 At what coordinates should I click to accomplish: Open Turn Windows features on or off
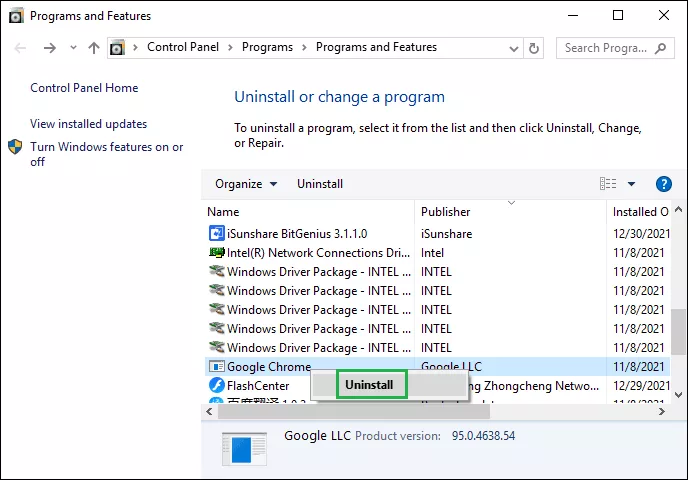click(x=107, y=154)
